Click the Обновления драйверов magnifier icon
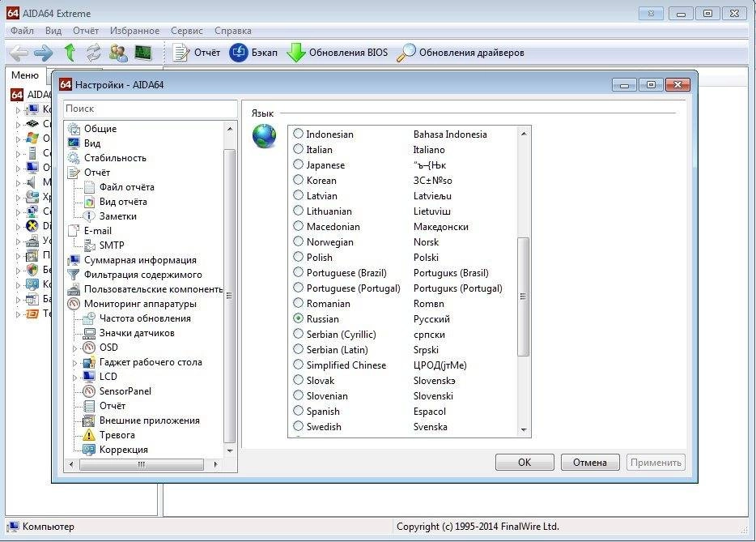Screen dimensions: 756x542 [x=406, y=53]
